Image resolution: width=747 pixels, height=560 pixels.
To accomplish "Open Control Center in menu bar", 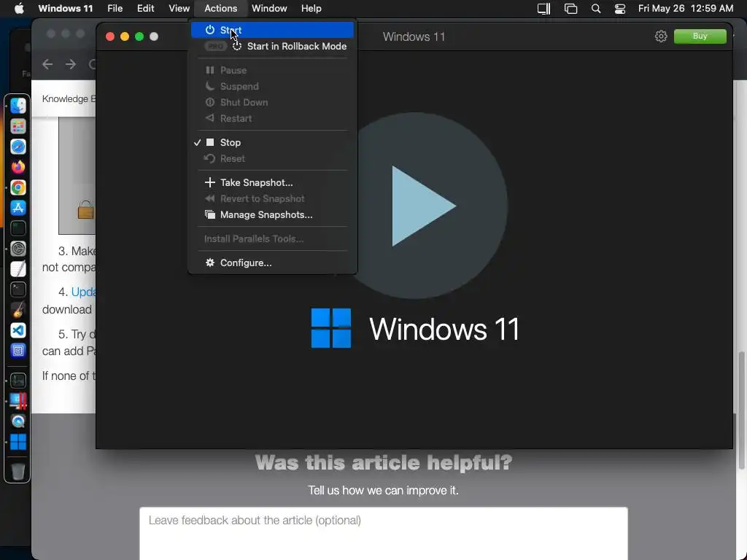I will click(620, 9).
